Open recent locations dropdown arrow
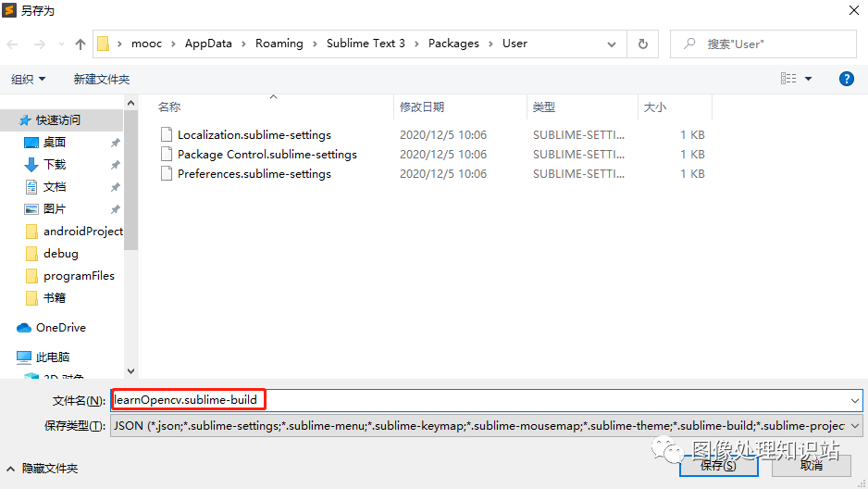868x489 pixels. (x=61, y=44)
